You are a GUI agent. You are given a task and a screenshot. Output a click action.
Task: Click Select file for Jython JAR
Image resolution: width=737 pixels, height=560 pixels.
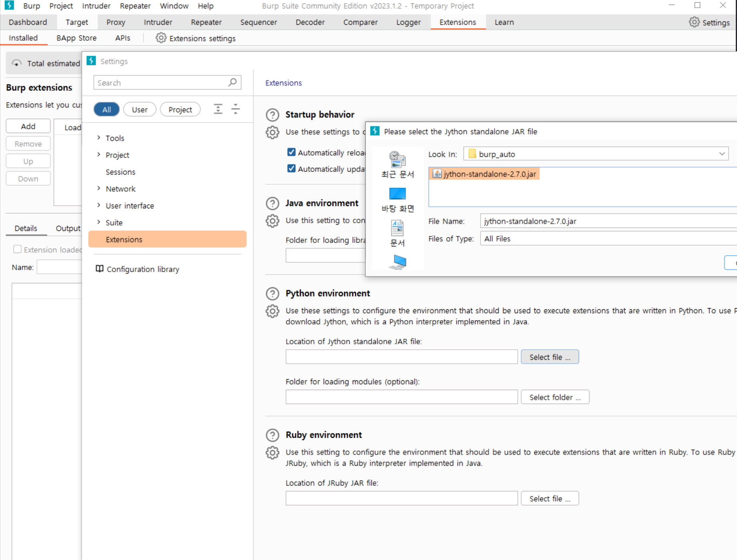pos(550,357)
